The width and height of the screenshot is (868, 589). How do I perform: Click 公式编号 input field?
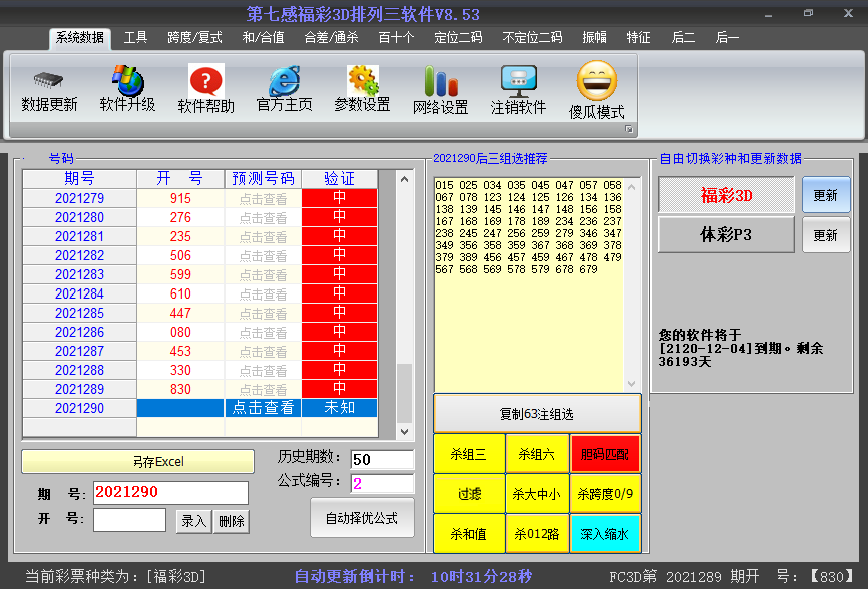382,483
